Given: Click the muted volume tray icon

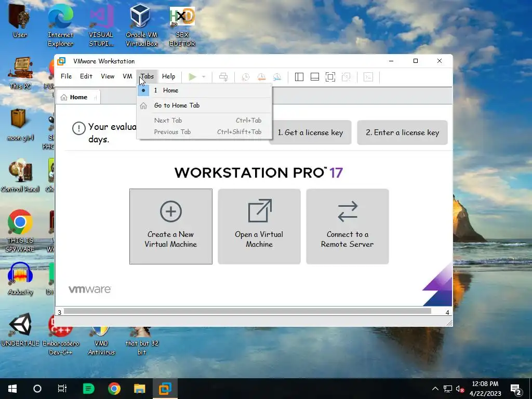Looking at the screenshot, I should pos(460,389).
